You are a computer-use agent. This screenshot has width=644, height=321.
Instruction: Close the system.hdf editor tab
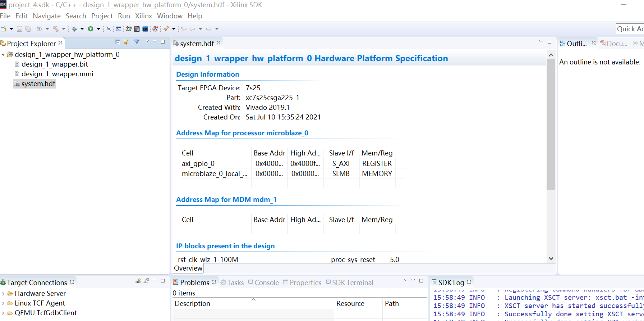click(x=218, y=43)
